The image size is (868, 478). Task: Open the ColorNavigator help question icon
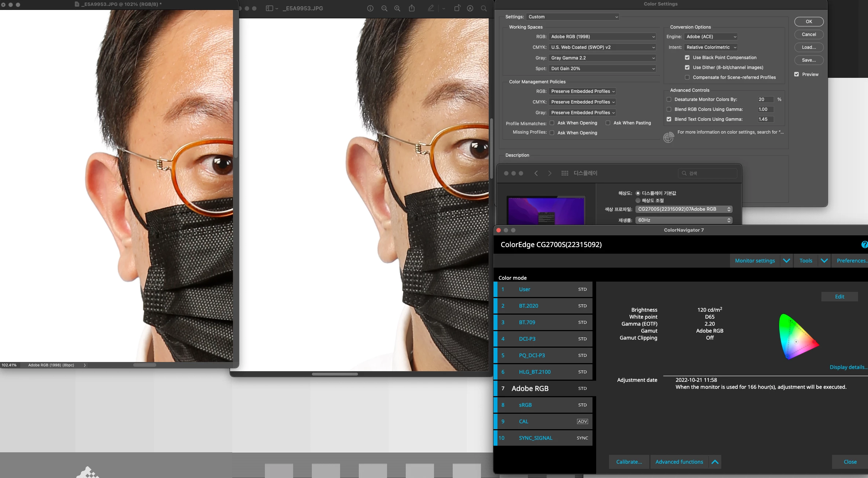tap(864, 245)
